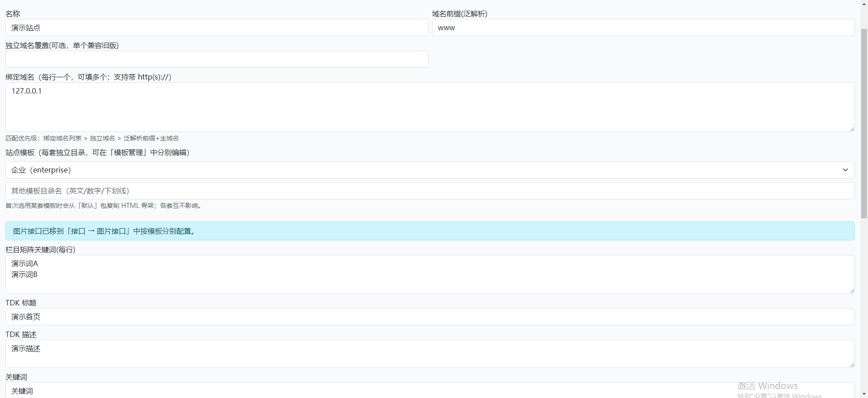This screenshot has height=398, width=868.
Task: Click the 栏目矩阵关键词 textarea with 演示词A
Action: pos(429,274)
